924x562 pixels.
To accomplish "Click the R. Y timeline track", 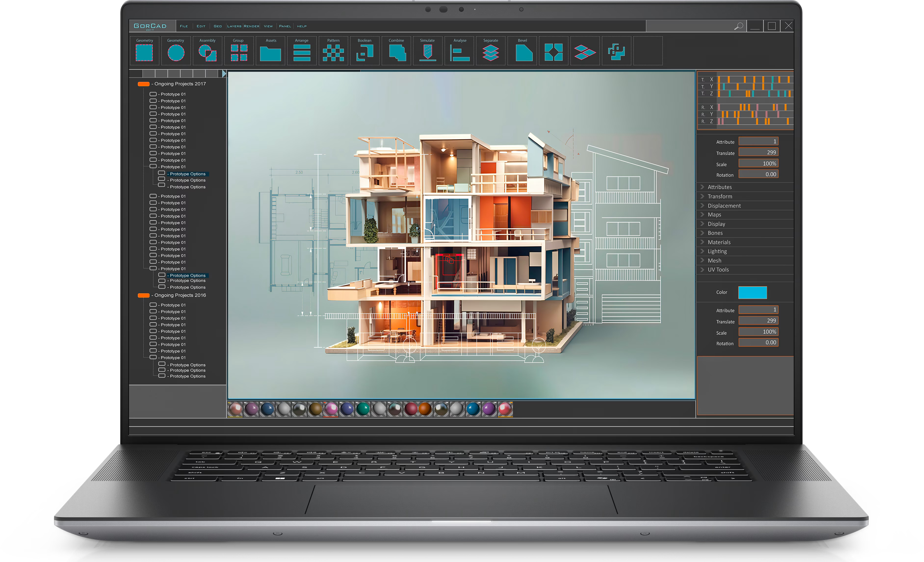I will click(x=755, y=114).
